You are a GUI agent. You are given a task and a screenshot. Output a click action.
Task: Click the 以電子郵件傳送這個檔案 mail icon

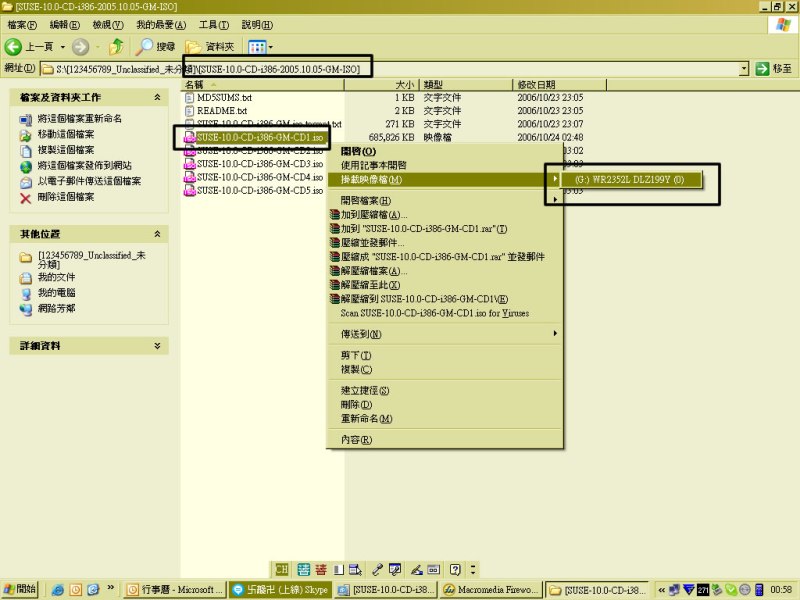(26, 182)
